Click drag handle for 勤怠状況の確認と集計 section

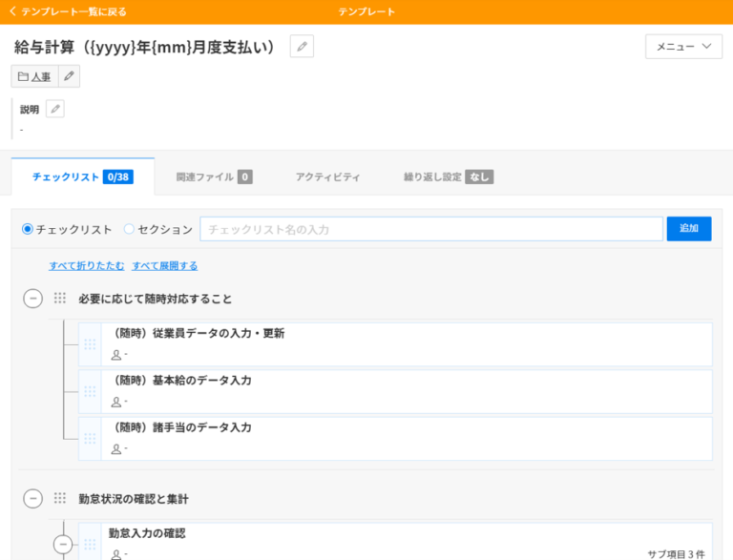click(x=60, y=498)
